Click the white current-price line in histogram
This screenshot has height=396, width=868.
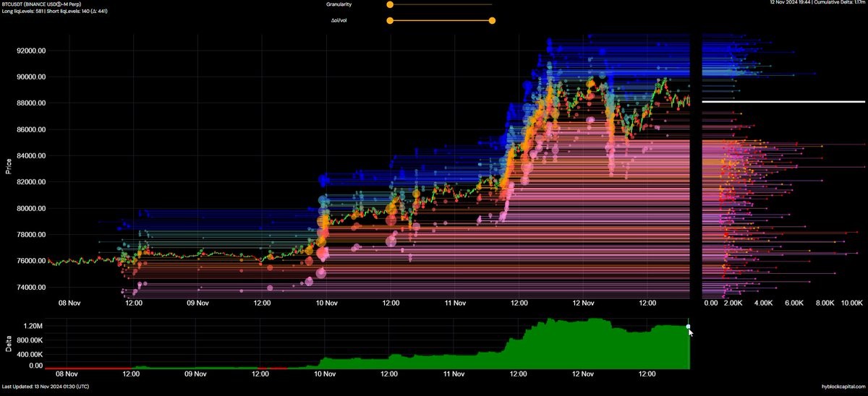[783, 102]
